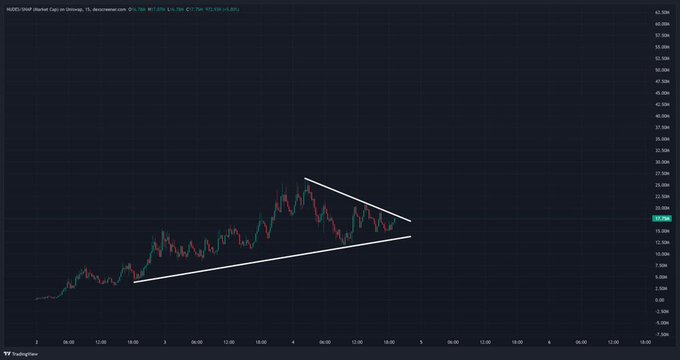This screenshot has height=360, width=680.
Task: Select the lower ascending white trendline
Action: 272,259
